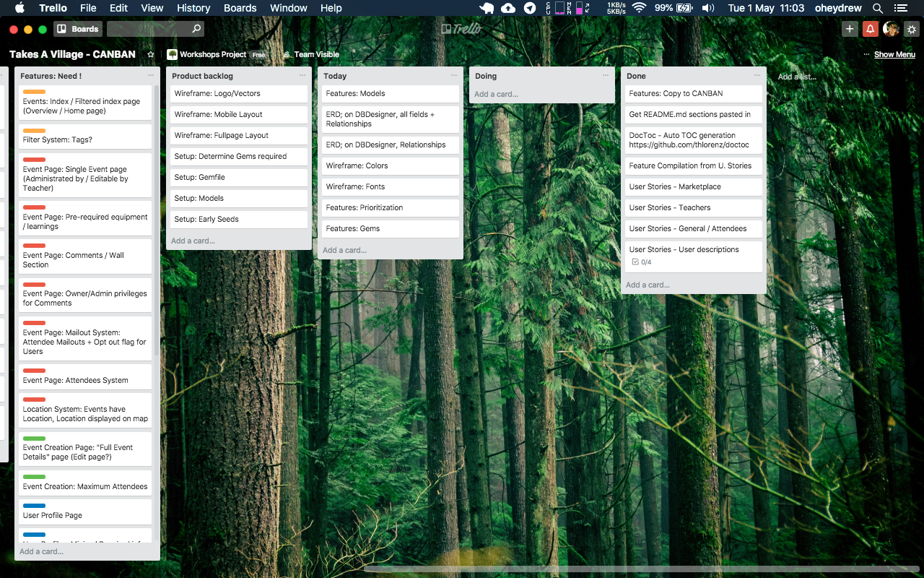Image resolution: width=924 pixels, height=578 pixels.
Task: Click green label on Event Creation: Maximum Attendees
Action: pyautogui.click(x=34, y=477)
